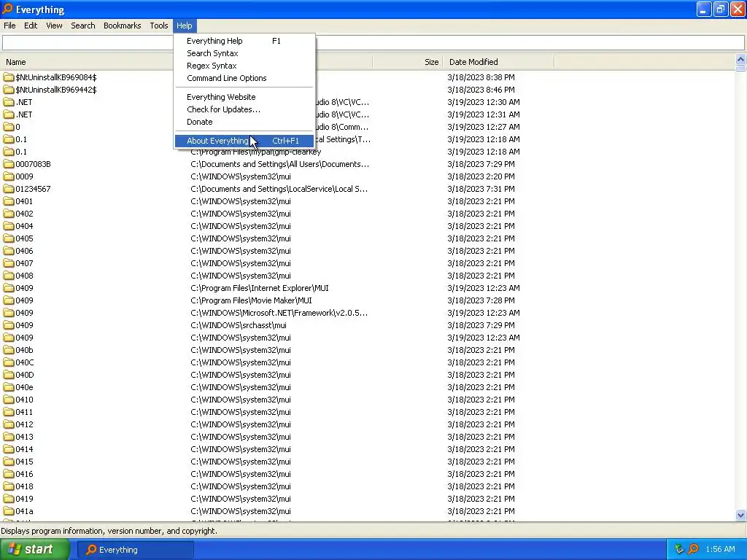Click the folder icon of 0402
The width and height of the screenshot is (747, 560).
click(9, 214)
